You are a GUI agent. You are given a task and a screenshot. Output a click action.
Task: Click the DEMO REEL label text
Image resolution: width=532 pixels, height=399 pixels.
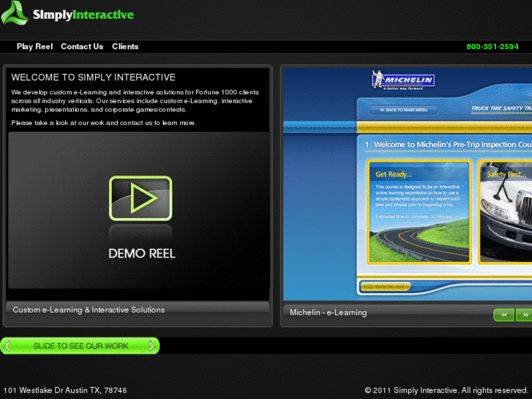tap(142, 253)
